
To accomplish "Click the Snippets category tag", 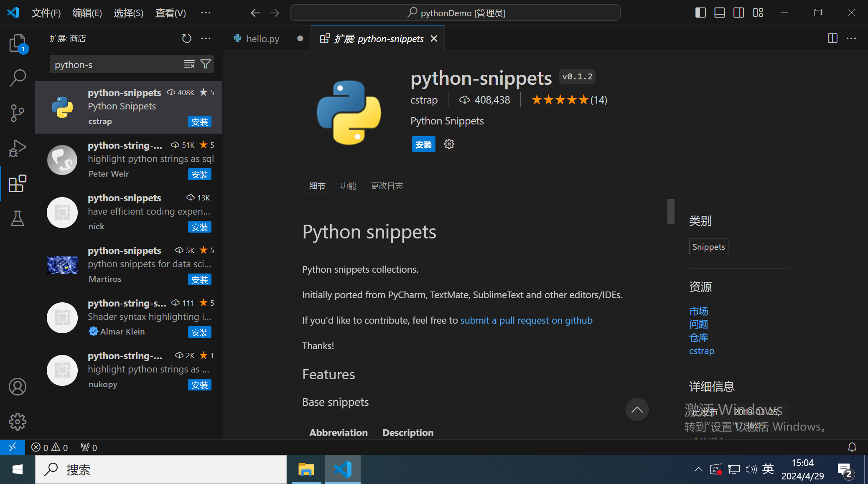I will (708, 247).
